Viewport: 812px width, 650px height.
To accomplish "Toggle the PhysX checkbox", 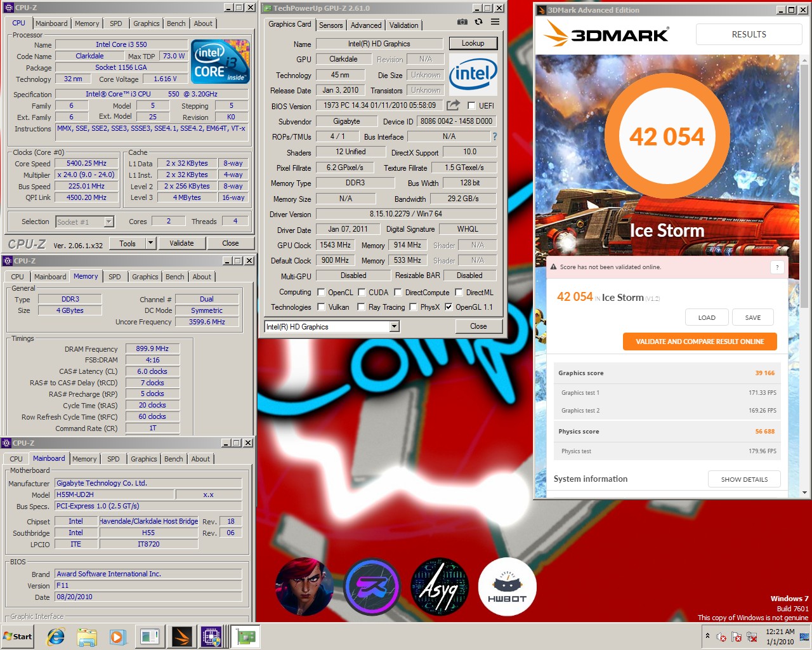I will point(414,307).
